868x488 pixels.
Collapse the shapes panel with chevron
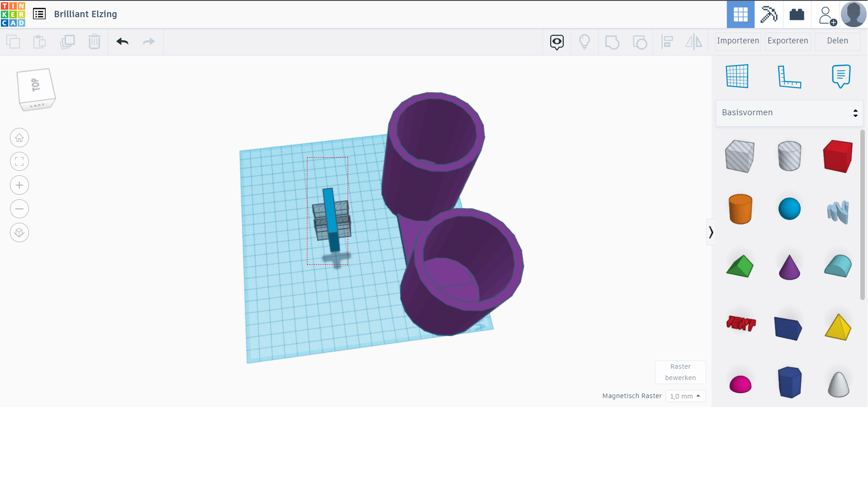(711, 232)
